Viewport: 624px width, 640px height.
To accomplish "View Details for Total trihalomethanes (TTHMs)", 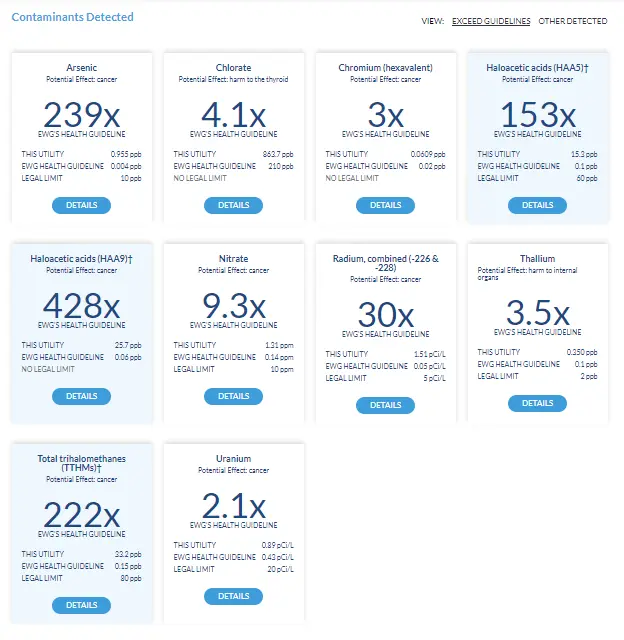I will point(81,605).
